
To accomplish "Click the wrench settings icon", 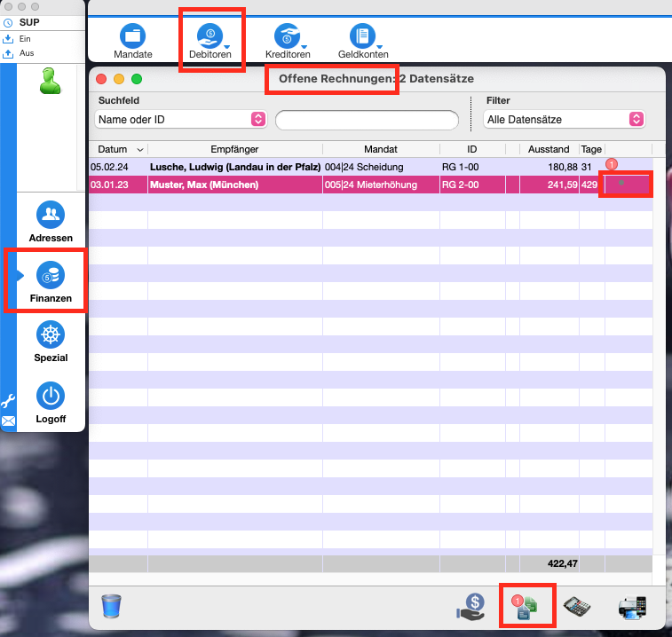I will (x=8, y=401).
